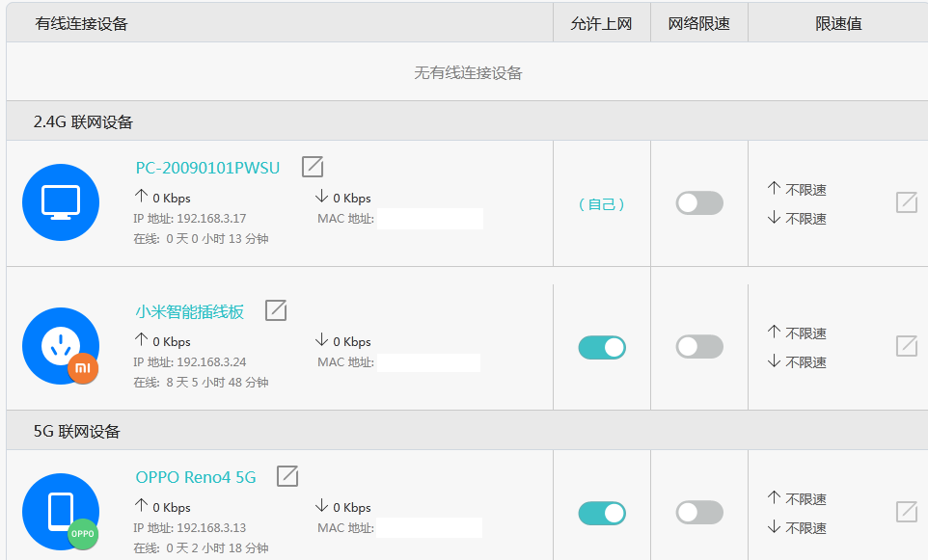Click the edit icon next to OPPO Reno4 5G

point(287,476)
